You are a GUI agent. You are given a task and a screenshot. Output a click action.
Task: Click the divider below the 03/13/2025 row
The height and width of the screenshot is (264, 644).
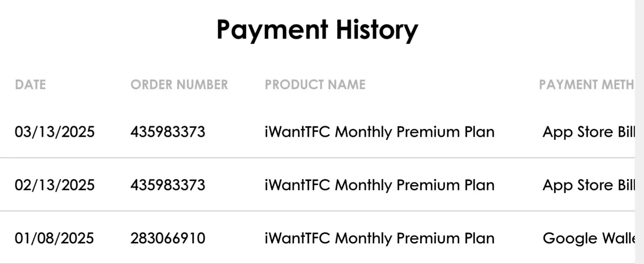317,158
